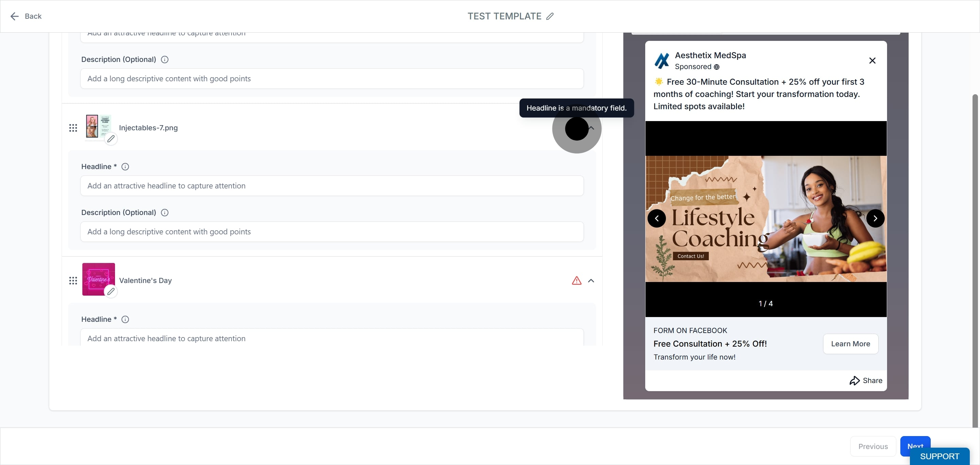Collapse the Injectables-7.png section chevron
This screenshot has width=980, height=465.
tap(592, 128)
